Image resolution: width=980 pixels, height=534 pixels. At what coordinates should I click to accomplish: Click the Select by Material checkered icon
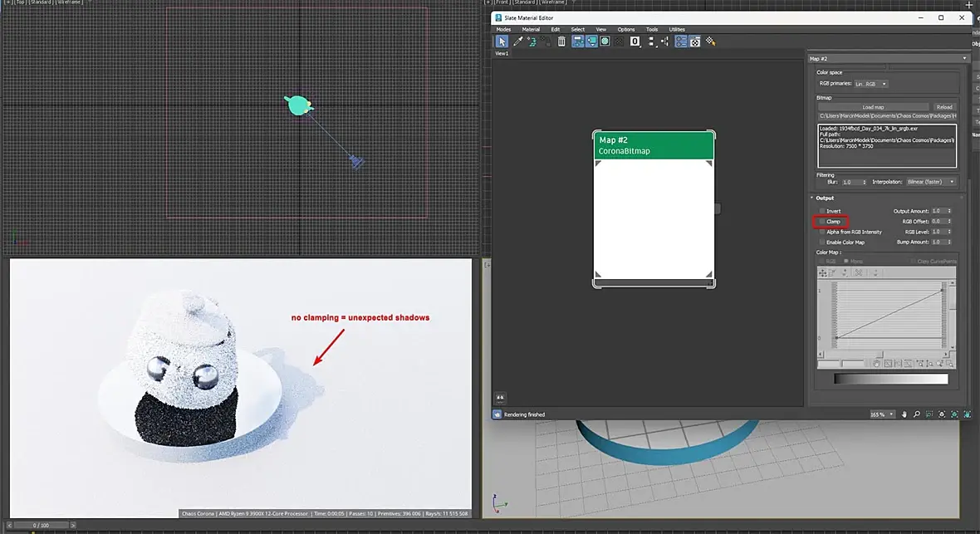point(710,42)
